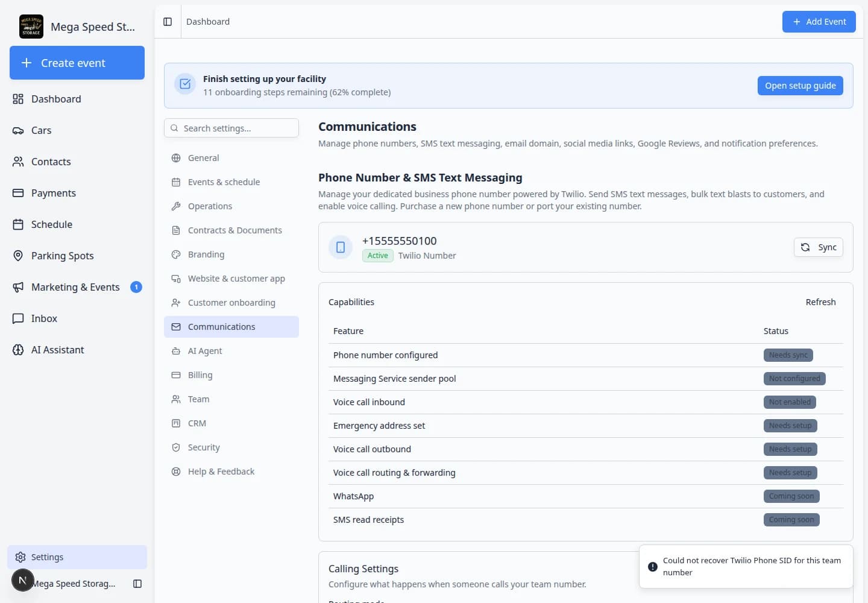Open Website & customer app settings
The image size is (868, 603).
[231, 279]
